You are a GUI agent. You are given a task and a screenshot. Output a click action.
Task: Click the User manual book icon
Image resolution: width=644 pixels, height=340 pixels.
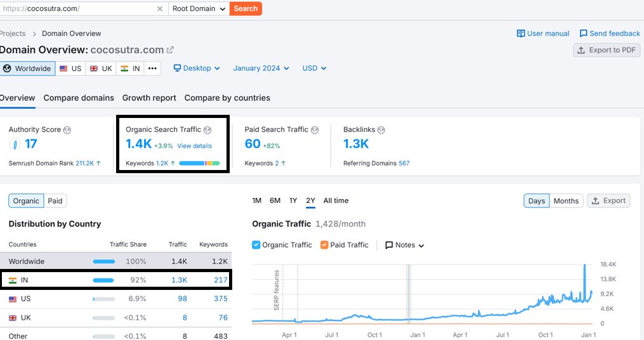521,33
